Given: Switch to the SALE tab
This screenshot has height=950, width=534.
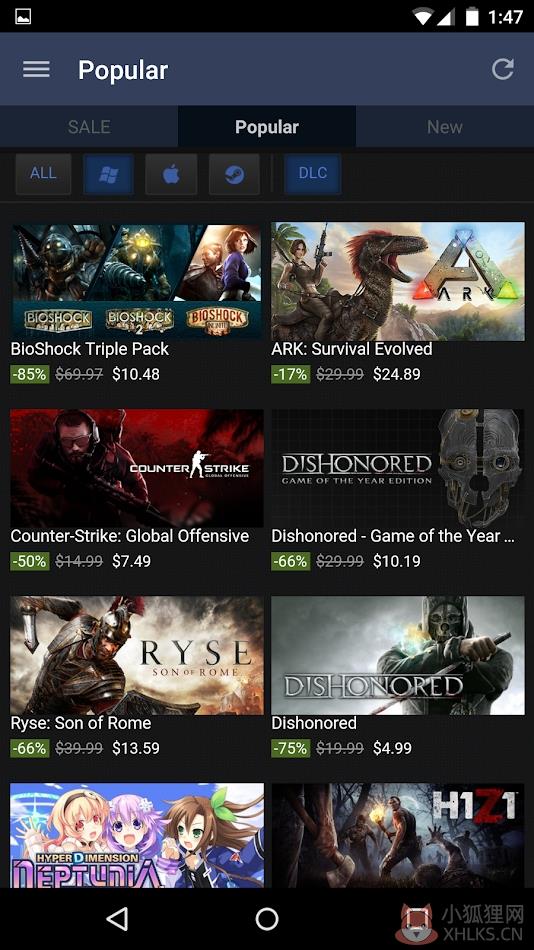Looking at the screenshot, I should pyautogui.click(x=89, y=127).
